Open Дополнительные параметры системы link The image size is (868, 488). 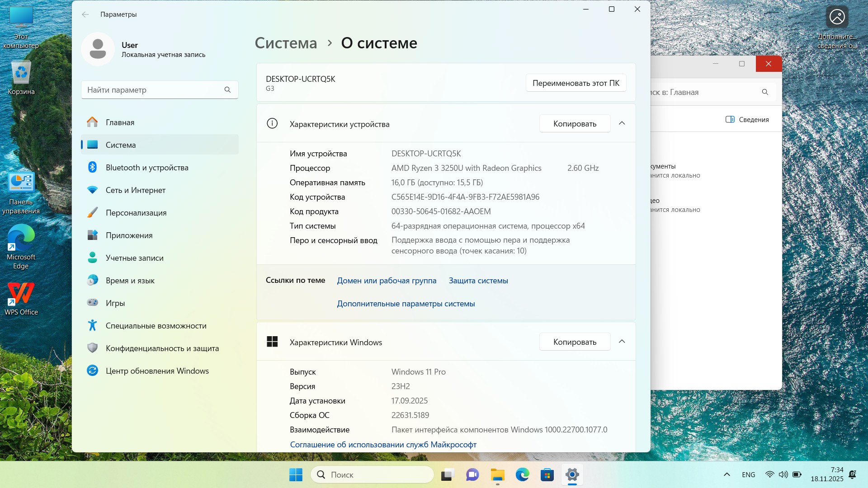[x=406, y=304]
